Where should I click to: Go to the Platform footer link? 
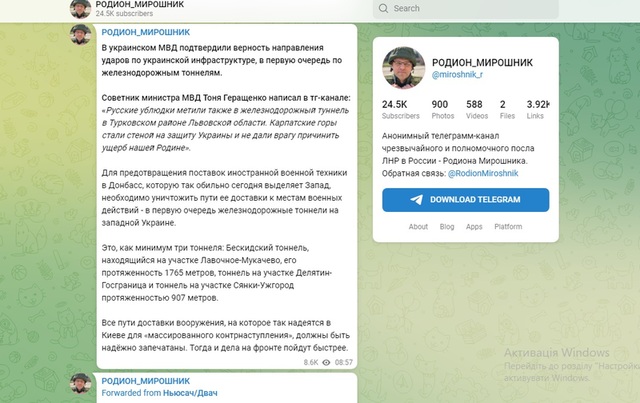pos(508,227)
